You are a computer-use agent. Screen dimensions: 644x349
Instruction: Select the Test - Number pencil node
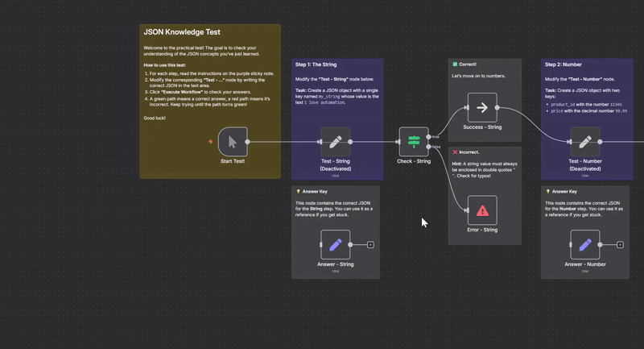click(x=585, y=142)
